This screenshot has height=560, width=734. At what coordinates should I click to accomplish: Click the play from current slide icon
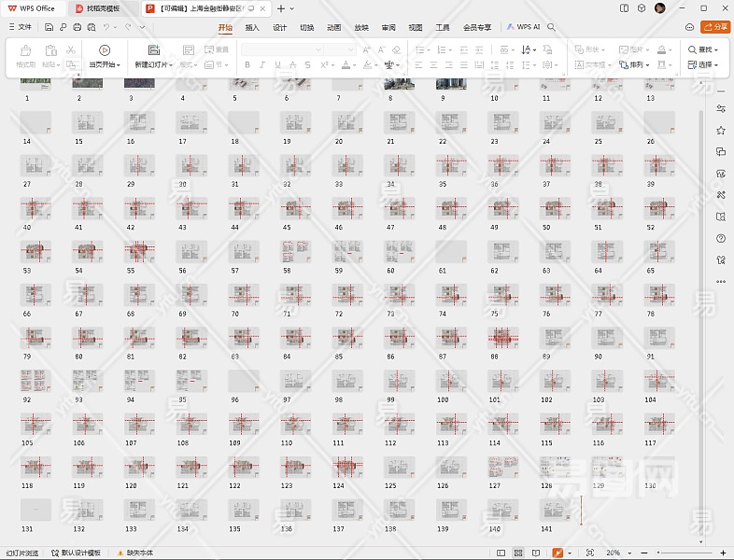tap(104, 49)
